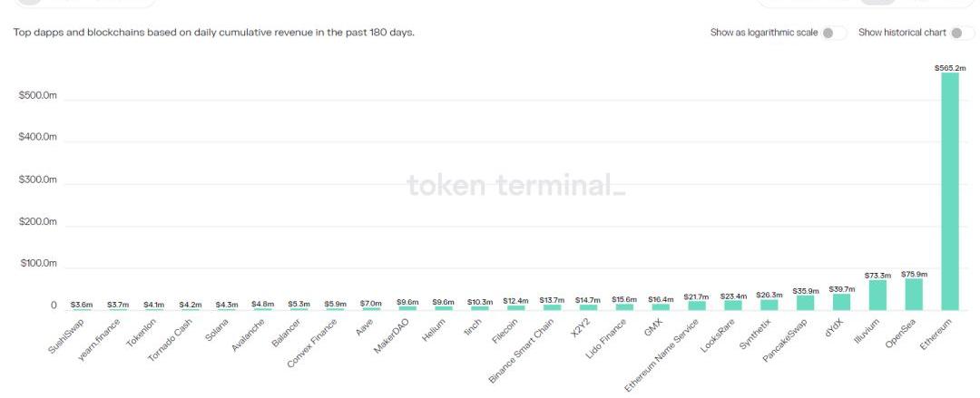
Task: Click the PancakeSwap bar at $35.9m
Action: click(805, 303)
